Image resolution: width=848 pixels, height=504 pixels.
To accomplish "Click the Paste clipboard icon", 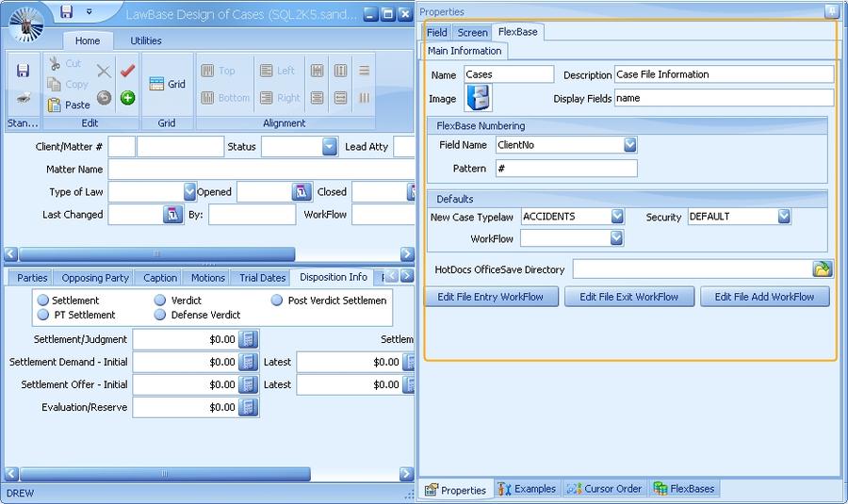I will pyautogui.click(x=54, y=105).
